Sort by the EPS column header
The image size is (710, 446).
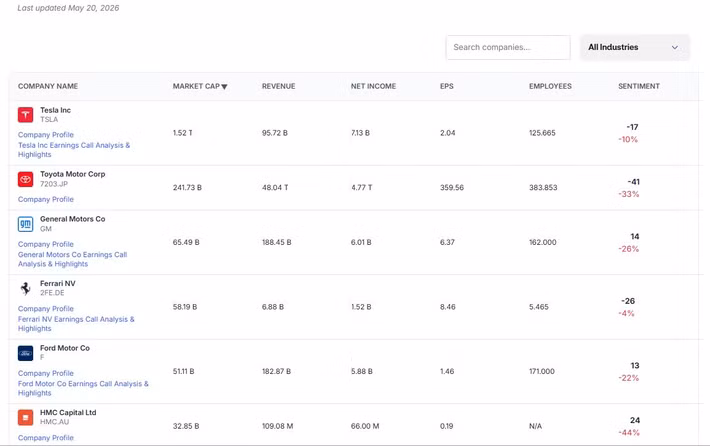446,86
